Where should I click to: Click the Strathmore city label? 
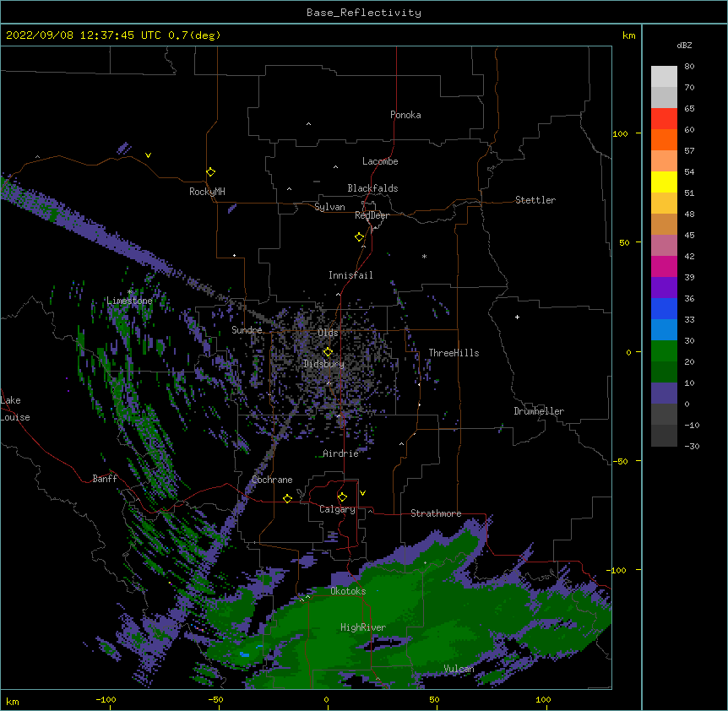tap(436, 513)
